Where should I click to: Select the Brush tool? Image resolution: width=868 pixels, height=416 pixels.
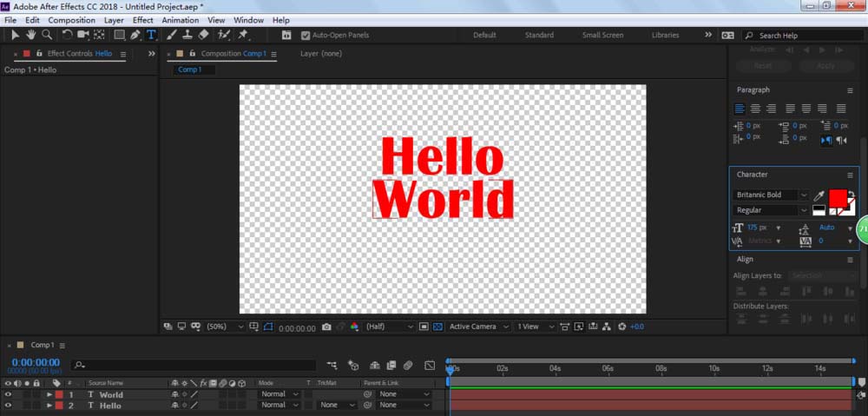171,36
